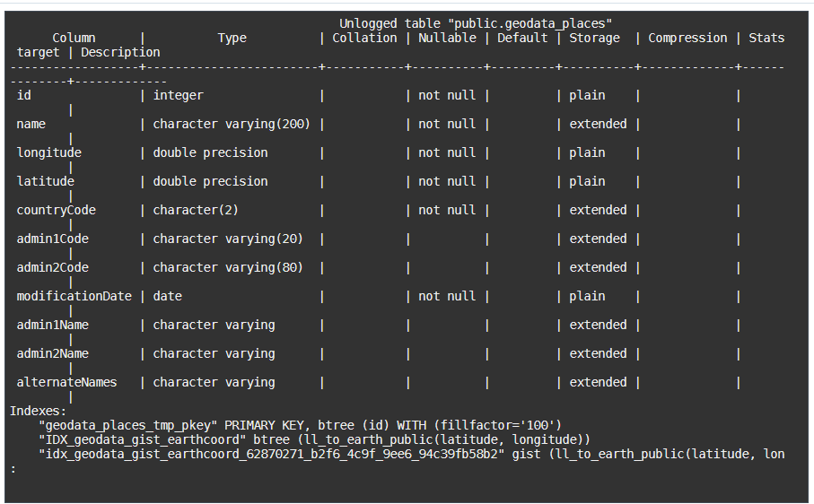This screenshot has height=504, width=814.
Task: Click the "Collation" header label
Action: tap(364, 38)
